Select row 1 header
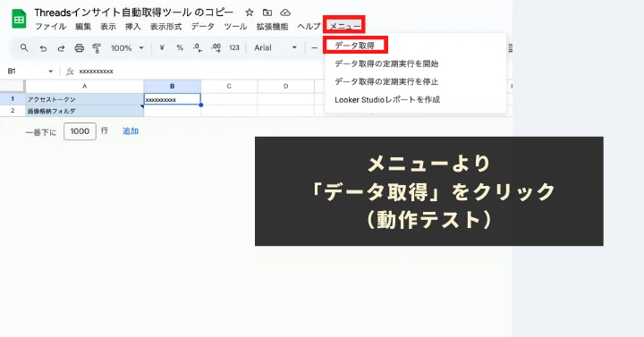Viewport: 644px width, 337px height. tap(13, 99)
